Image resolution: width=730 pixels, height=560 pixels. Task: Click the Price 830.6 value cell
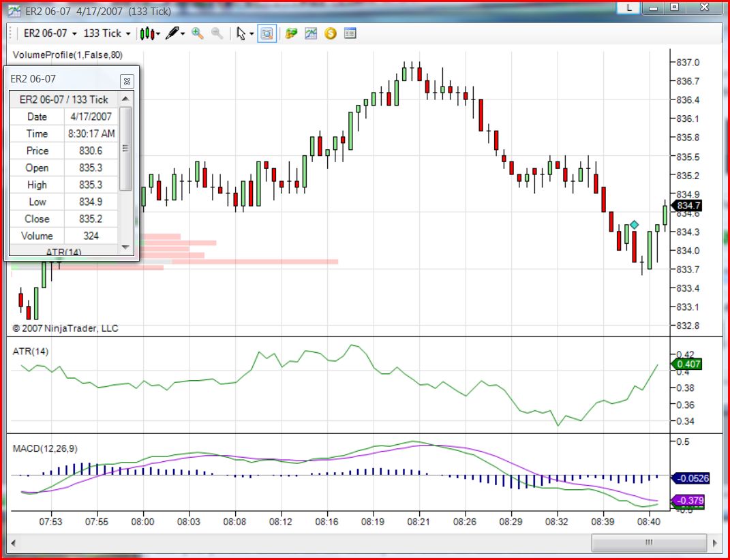[x=91, y=151]
